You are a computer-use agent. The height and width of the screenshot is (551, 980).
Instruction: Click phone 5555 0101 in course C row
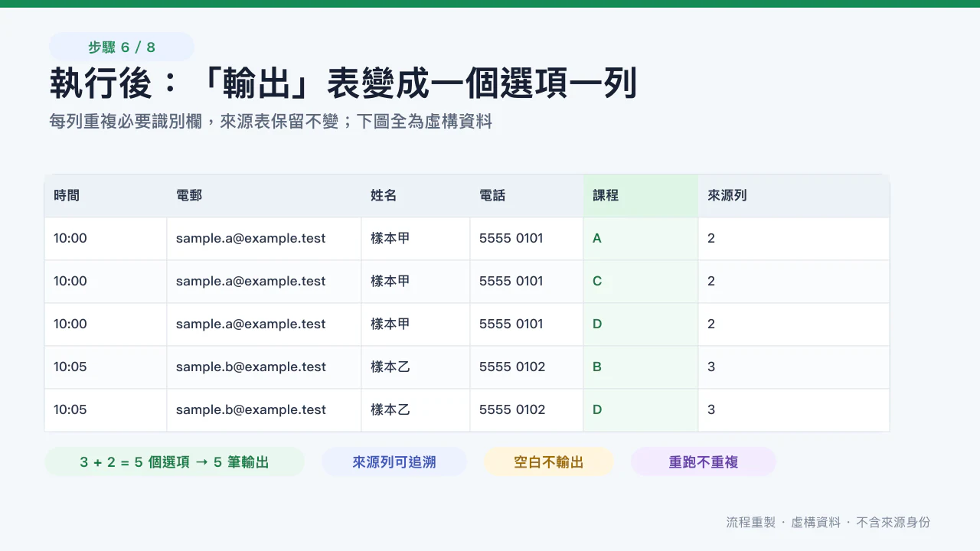pos(527,282)
